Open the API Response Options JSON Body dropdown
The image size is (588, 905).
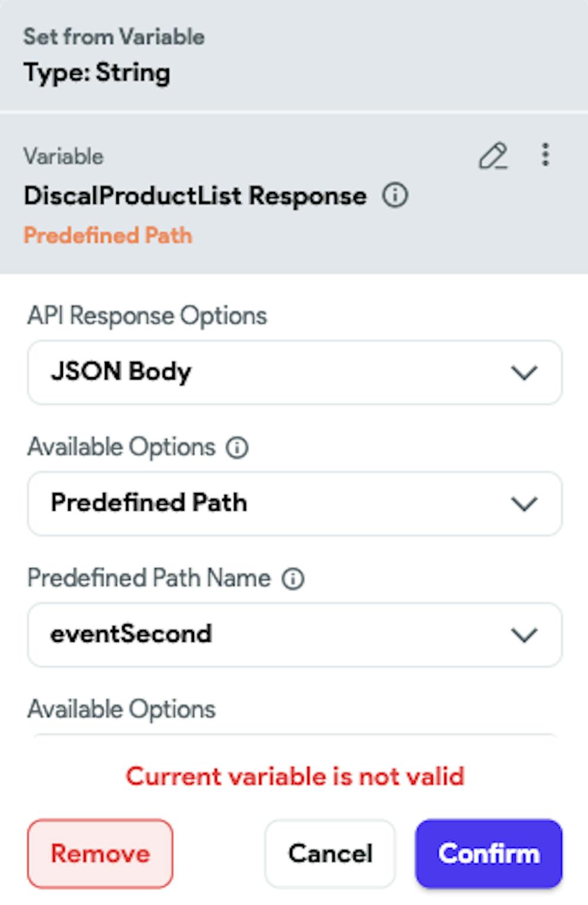[x=295, y=372]
